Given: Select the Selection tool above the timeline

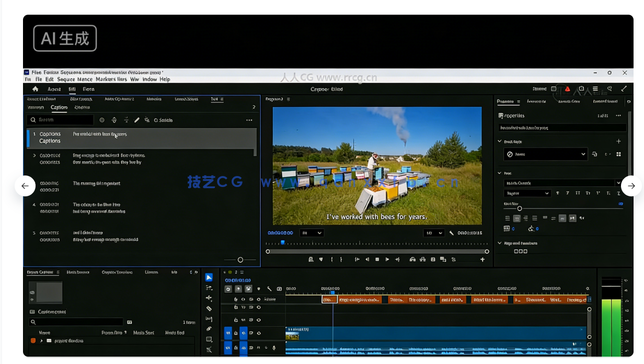Looking at the screenshot, I should (209, 277).
